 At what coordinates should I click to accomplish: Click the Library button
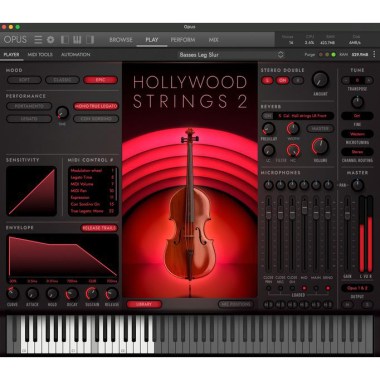(144, 304)
